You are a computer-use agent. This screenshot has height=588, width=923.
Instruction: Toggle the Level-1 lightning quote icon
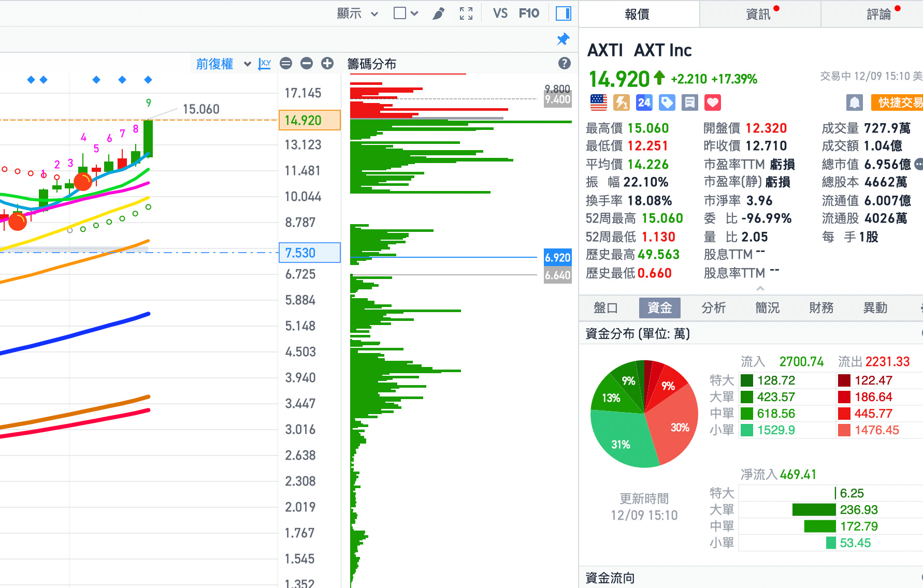621,102
